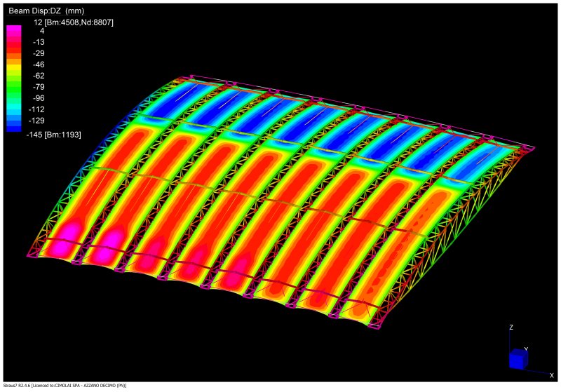Pick the -129 legend value
561x392 pixels.
(x=37, y=121)
